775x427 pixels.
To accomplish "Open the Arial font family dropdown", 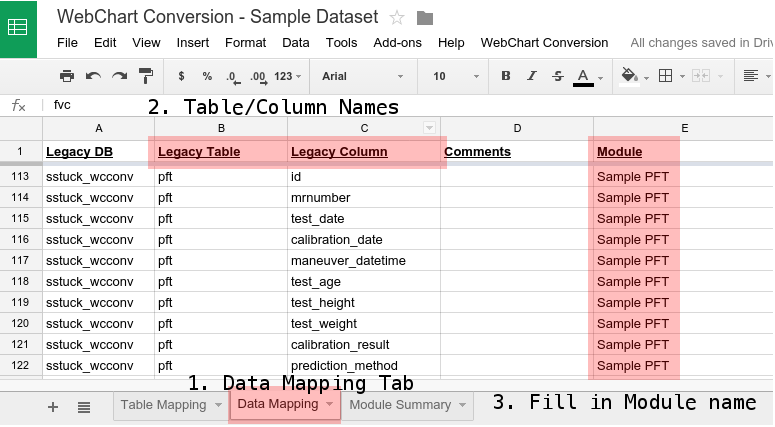I will [362, 76].
